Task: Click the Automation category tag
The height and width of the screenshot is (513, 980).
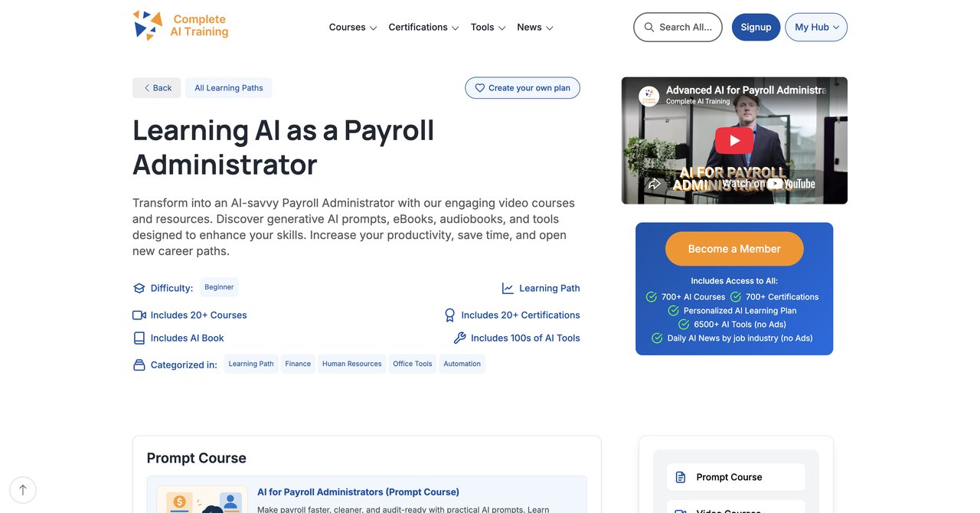Action: pos(462,364)
